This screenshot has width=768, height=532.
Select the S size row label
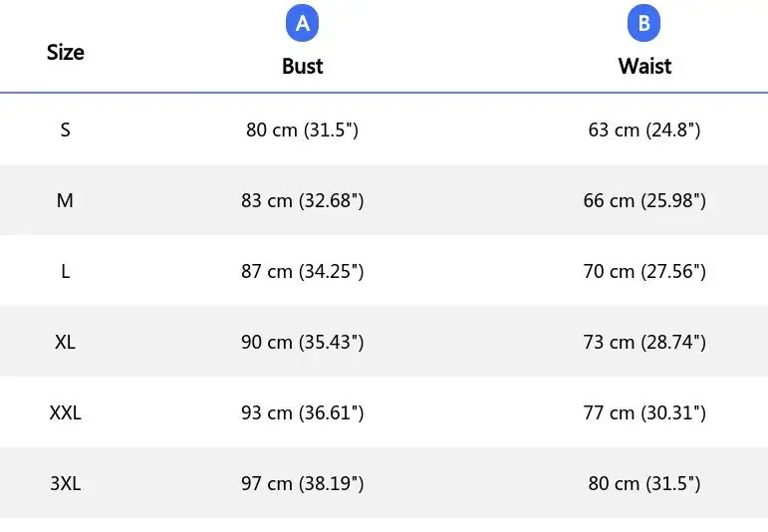[x=65, y=130]
